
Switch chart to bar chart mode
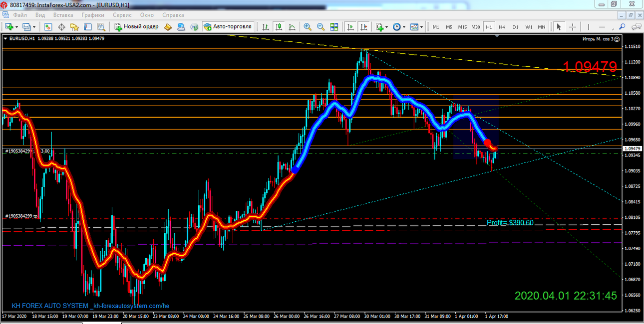point(266,26)
